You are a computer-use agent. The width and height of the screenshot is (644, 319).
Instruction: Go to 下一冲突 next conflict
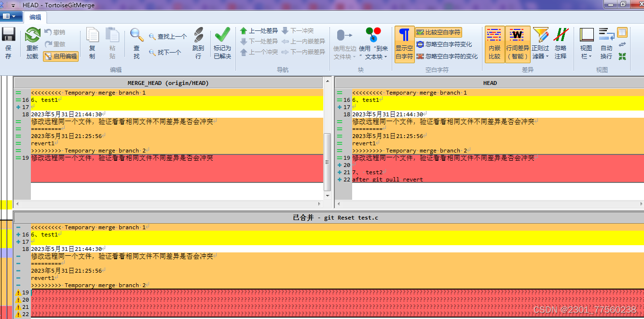click(x=298, y=30)
